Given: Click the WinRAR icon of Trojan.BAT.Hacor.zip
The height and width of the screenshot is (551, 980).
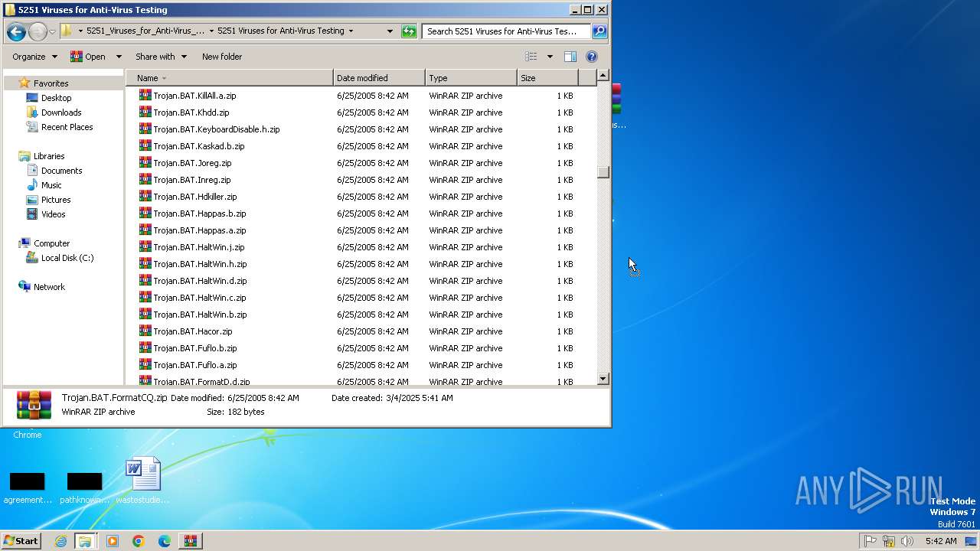Looking at the screenshot, I should point(145,331).
